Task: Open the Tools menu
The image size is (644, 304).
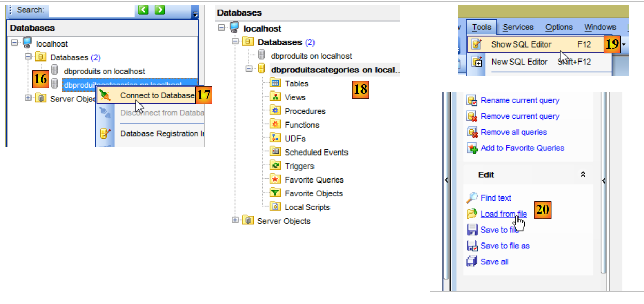Action: point(481,27)
